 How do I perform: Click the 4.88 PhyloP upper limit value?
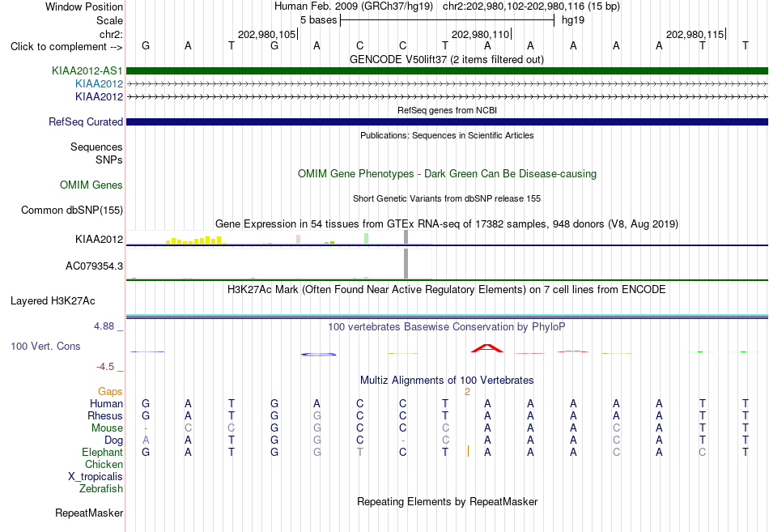tap(104, 326)
